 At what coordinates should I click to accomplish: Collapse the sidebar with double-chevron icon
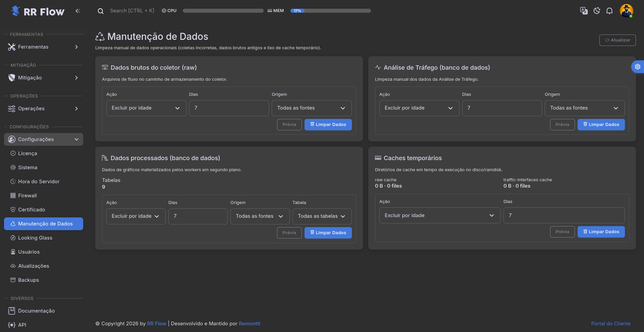[78, 11]
